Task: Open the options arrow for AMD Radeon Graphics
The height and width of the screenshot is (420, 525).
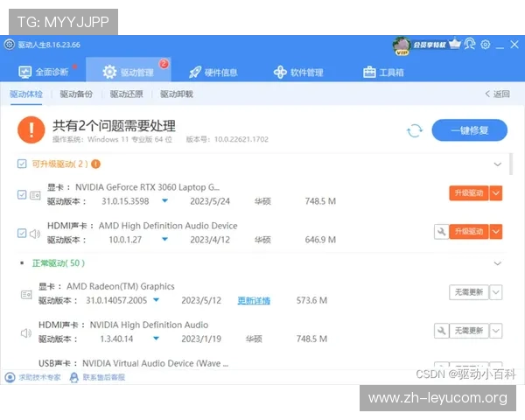Action: click(x=496, y=292)
